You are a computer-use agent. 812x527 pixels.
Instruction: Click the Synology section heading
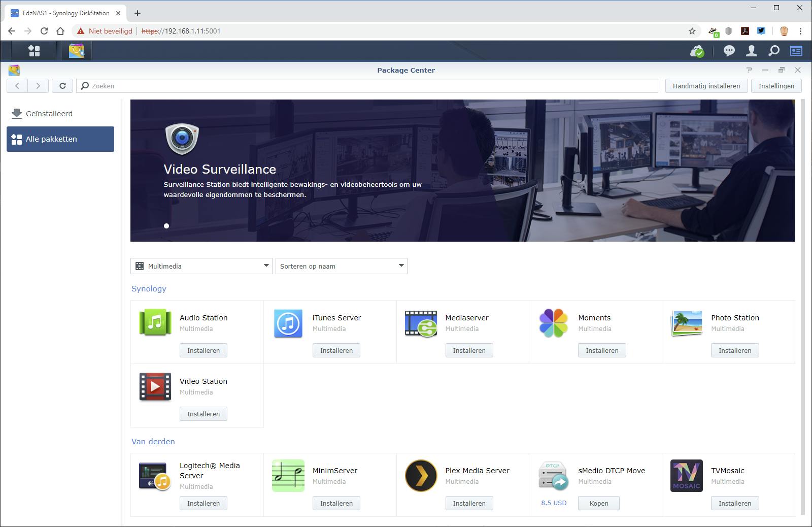tap(149, 289)
